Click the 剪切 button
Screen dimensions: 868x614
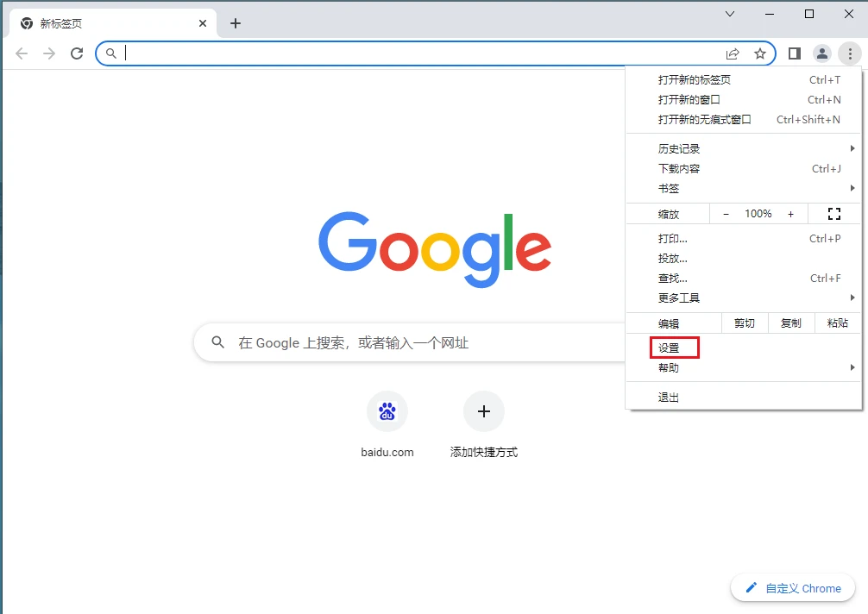745,323
